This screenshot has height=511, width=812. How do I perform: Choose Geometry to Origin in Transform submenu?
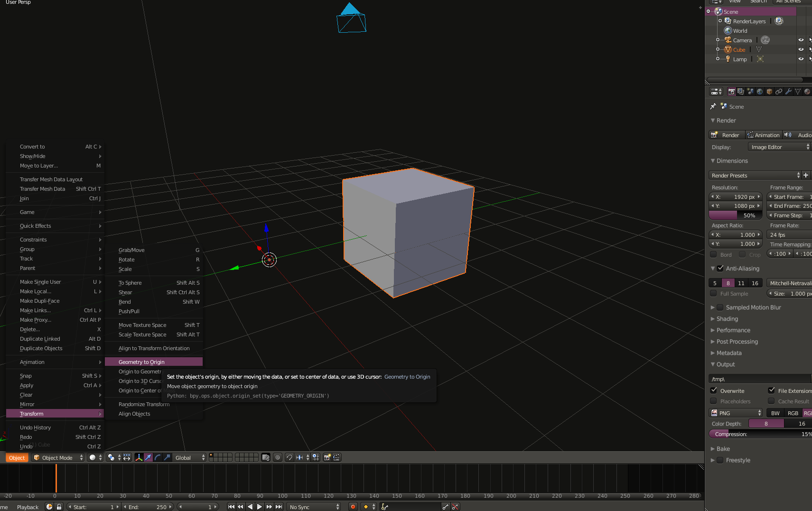154,362
